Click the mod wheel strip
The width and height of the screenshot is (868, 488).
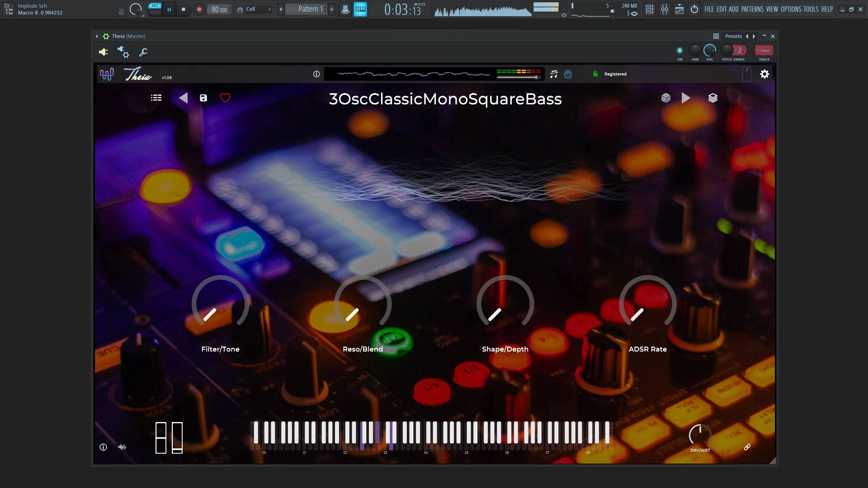(x=177, y=438)
